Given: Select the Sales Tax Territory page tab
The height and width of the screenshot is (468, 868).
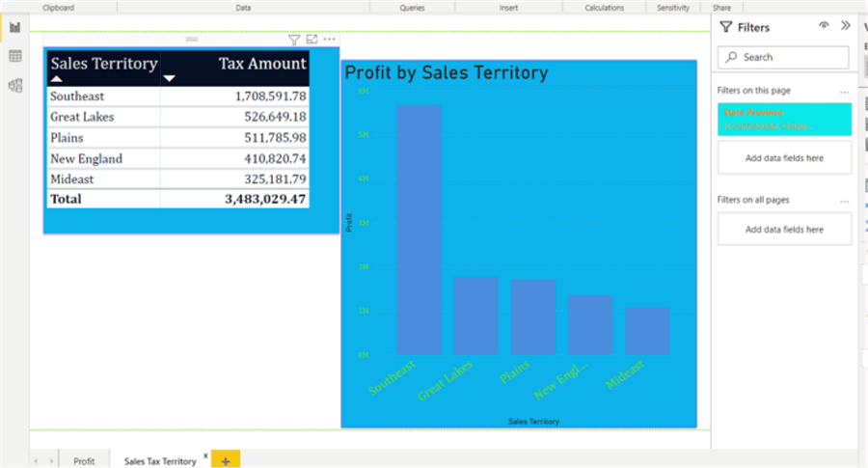Looking at the screenshot, I should tap(160, 461).
